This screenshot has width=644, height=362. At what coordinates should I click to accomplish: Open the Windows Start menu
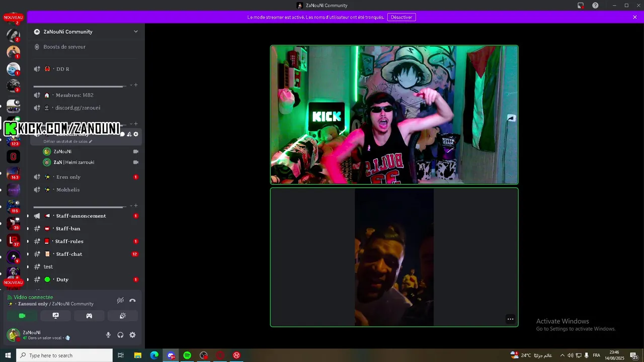[8, 355]
